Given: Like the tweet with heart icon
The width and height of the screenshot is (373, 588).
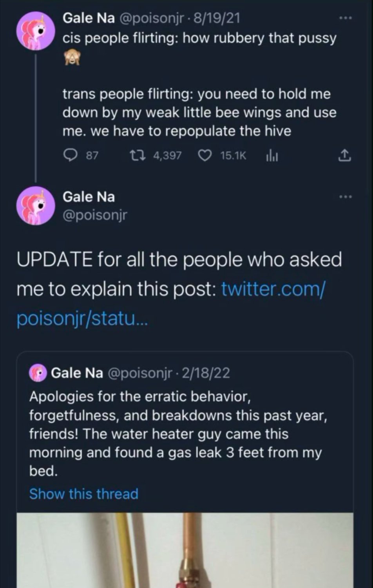Looking at the screenshot, I should tap(204, 156).
